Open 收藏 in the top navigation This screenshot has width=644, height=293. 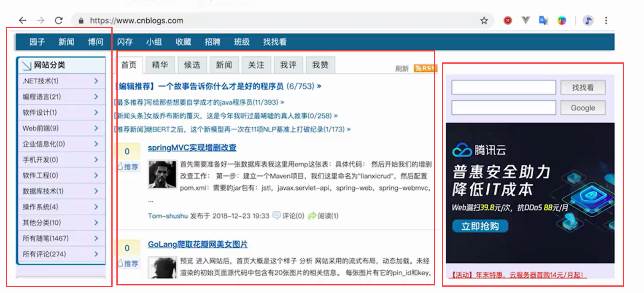click(x=183, y=42)
